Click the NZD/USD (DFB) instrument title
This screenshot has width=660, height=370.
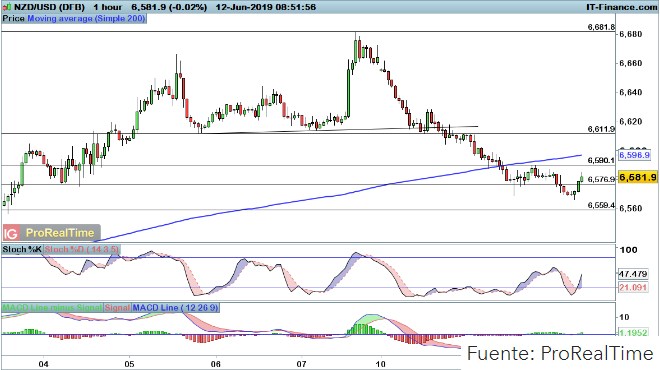49,7
